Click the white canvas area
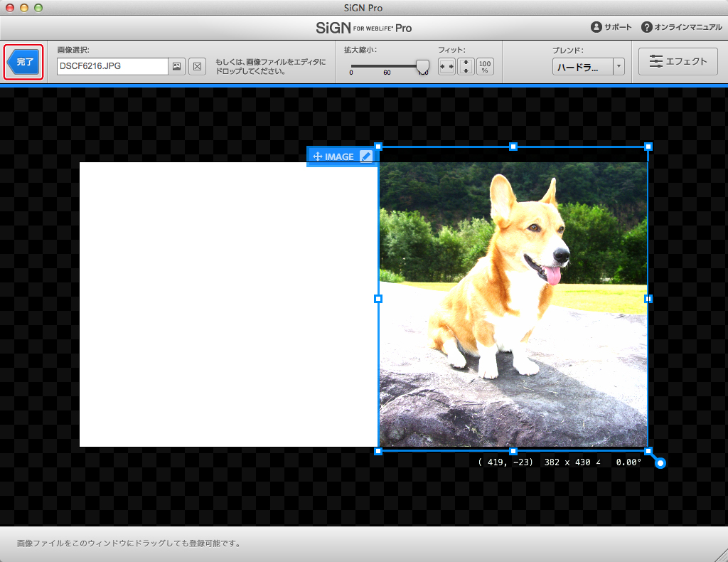Viewport: 728px width, 562px height. pos(228,304)
